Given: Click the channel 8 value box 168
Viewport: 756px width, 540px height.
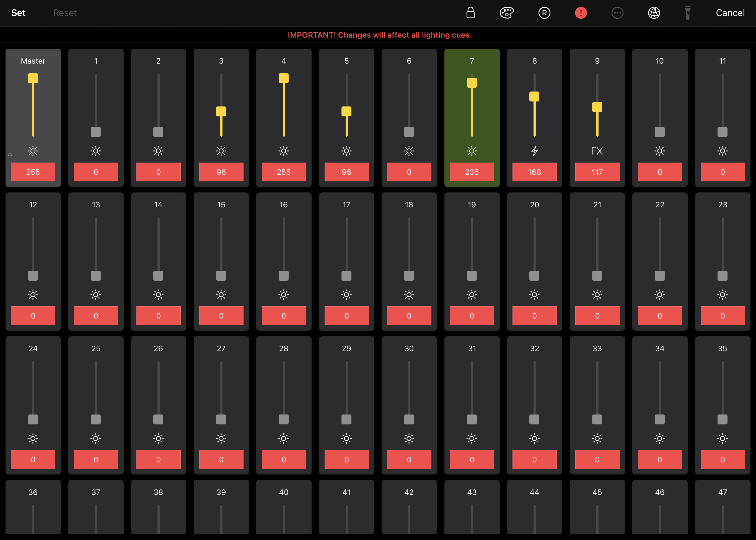Looking at the screenshot, I should tap(534, 172).
